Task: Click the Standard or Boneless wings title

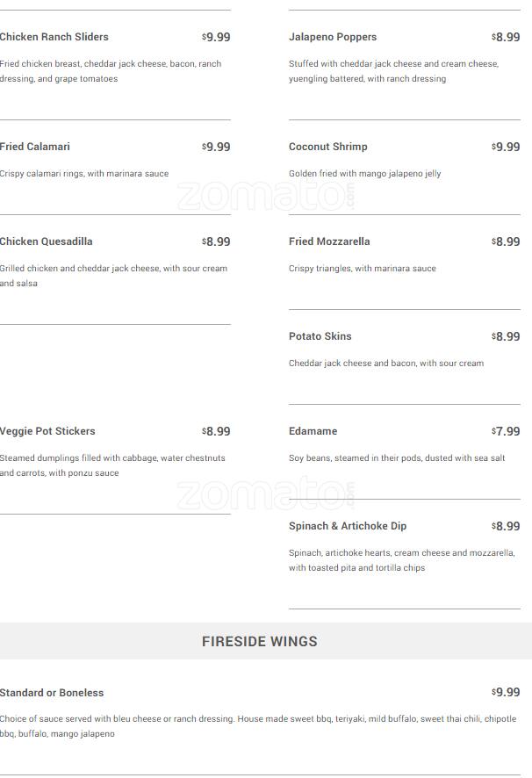Action: [x=52, y=693]
